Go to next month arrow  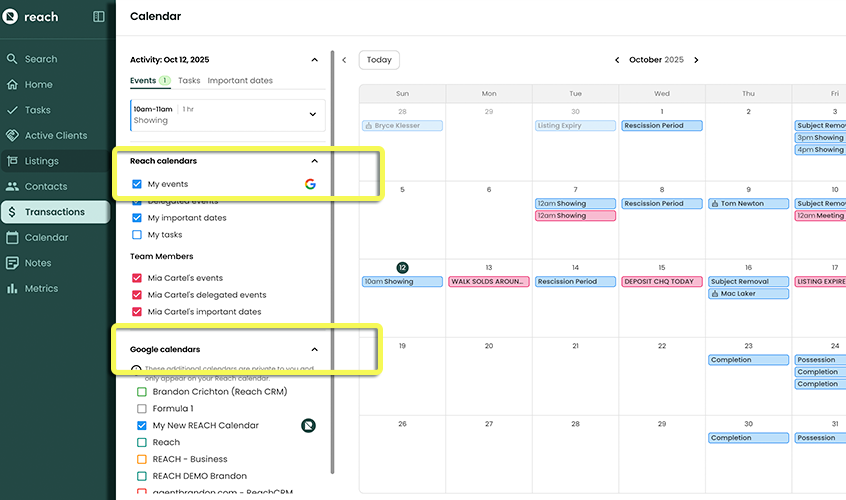coord(696,60)
